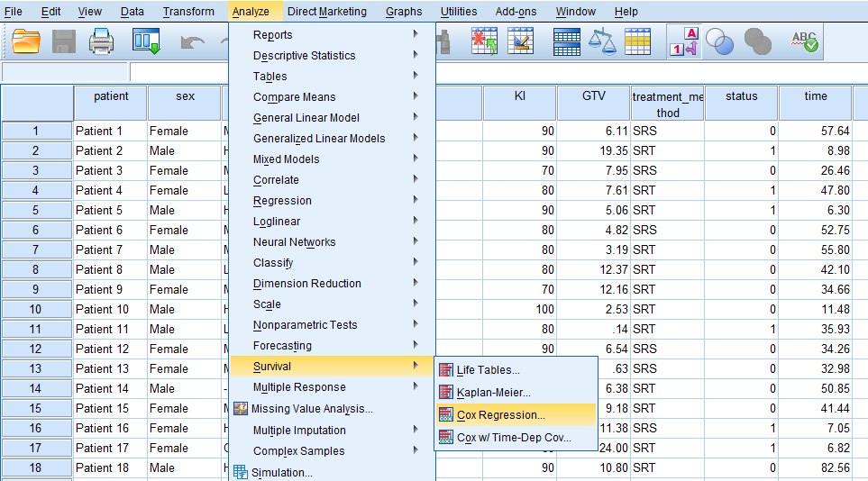Open the Window menu
This screenshot has height=481, width=868.
[x=576, y=11]
